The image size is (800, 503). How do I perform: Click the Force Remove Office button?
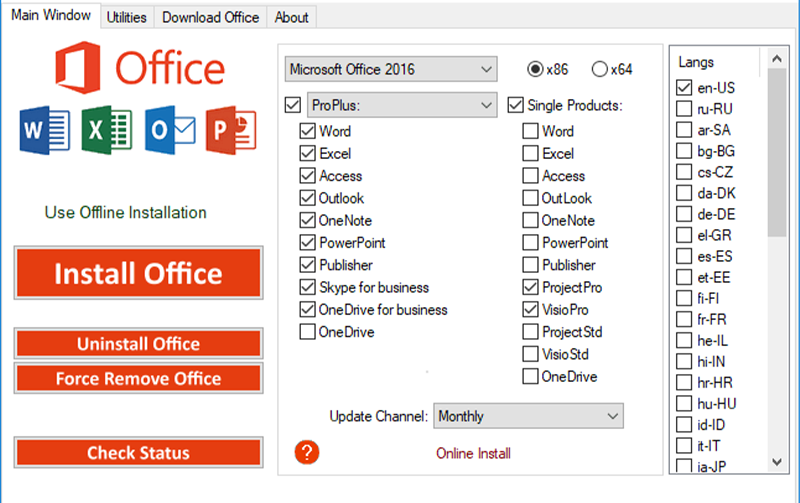coord(138,379)
